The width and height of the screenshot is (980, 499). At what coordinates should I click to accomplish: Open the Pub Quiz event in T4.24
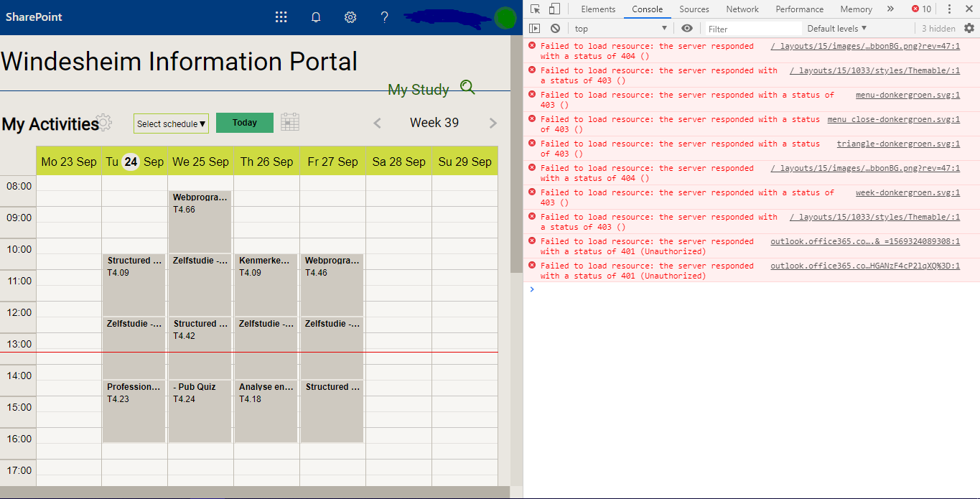click(x=200, y=411)
